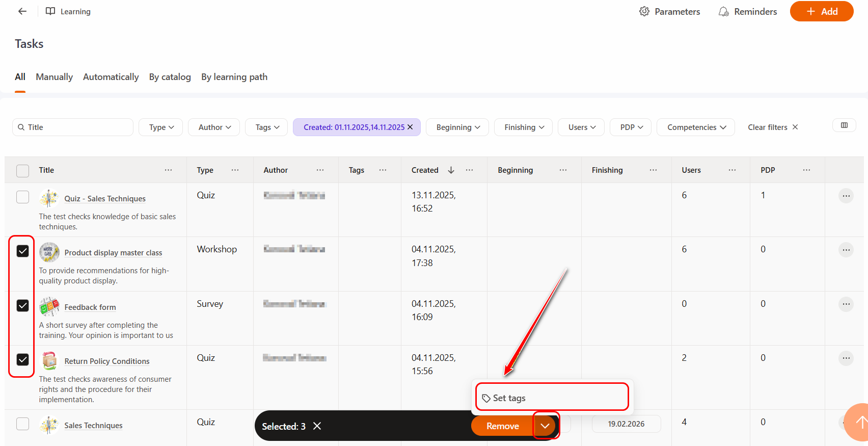
Task: Open the Competencies filter dropdown
Action: 696,127
